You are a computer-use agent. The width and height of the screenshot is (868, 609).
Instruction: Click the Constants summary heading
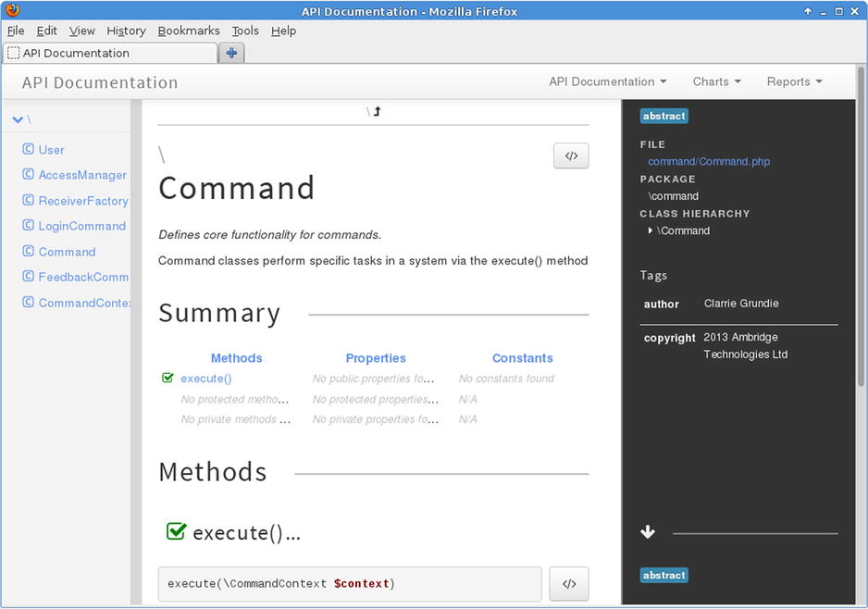[523, 358]
